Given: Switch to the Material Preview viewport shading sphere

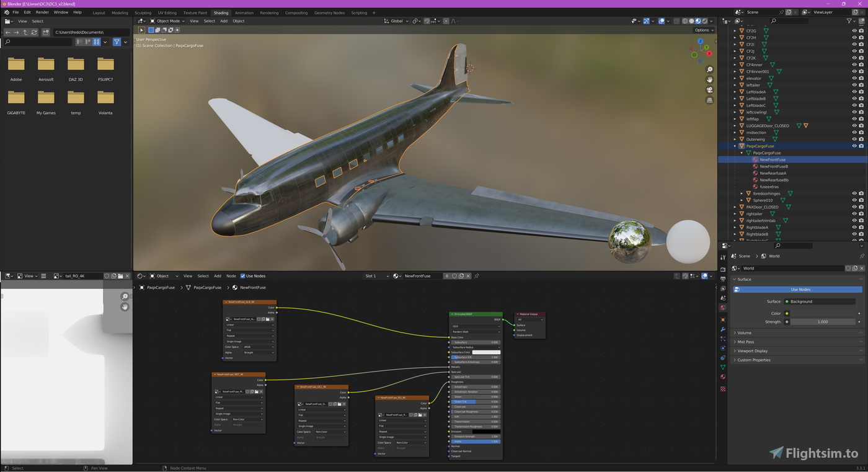Looking at the screenshot, I should point(698,20).
